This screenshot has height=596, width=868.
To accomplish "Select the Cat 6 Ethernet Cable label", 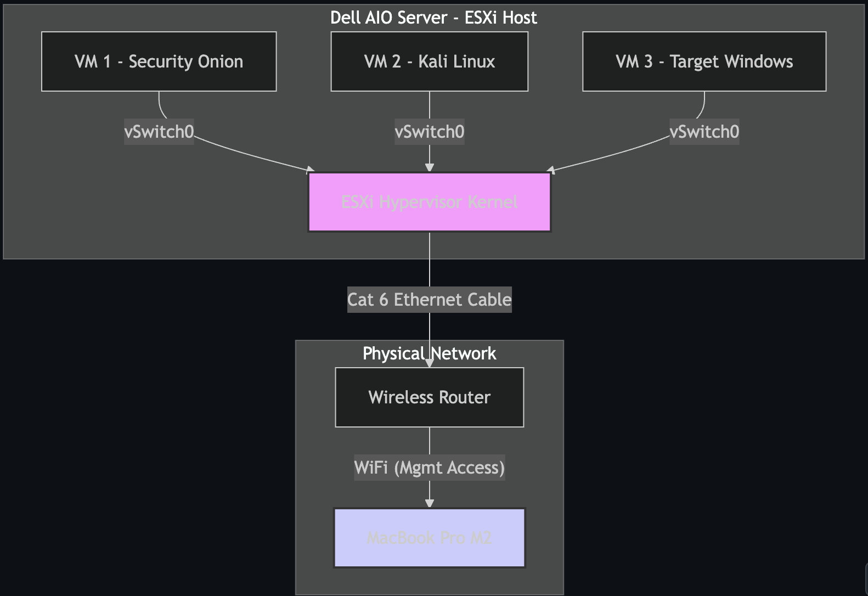I will tap(429, 300).
